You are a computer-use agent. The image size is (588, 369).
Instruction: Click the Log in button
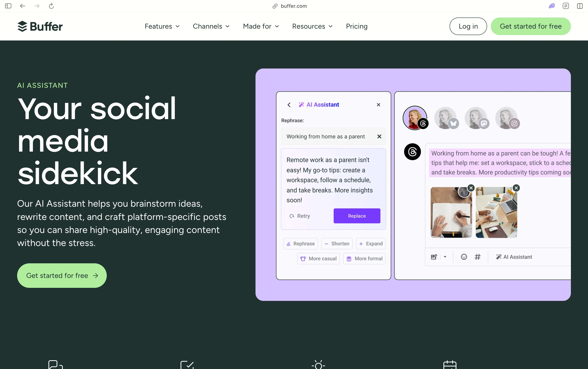tap(468, 26)
